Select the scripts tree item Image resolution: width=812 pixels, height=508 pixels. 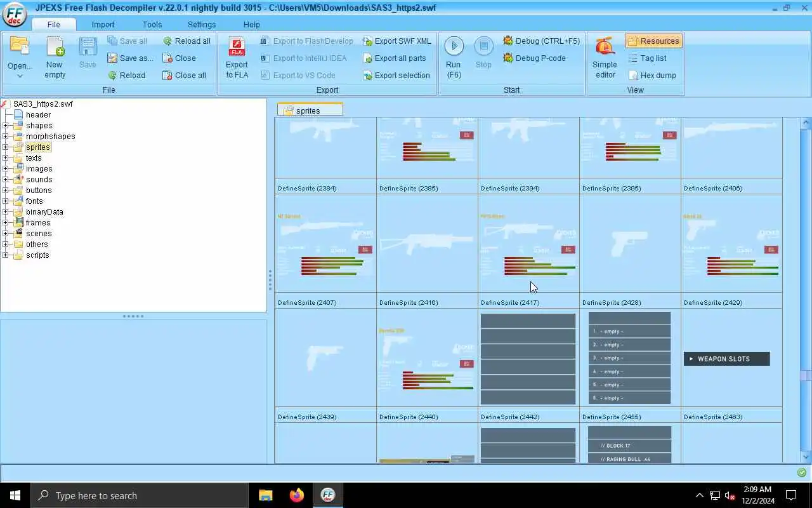[37, 255]
